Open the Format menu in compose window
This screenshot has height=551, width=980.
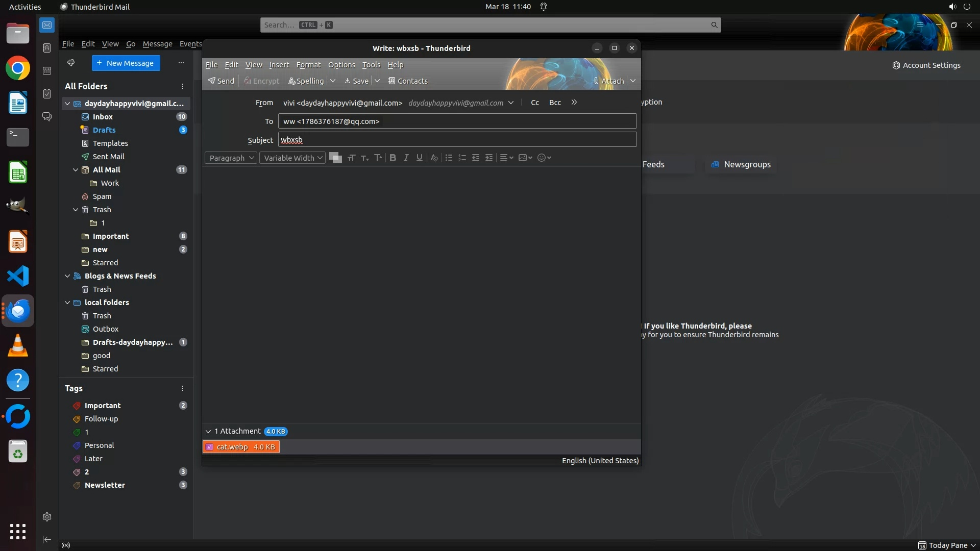[x=308, y=65]
